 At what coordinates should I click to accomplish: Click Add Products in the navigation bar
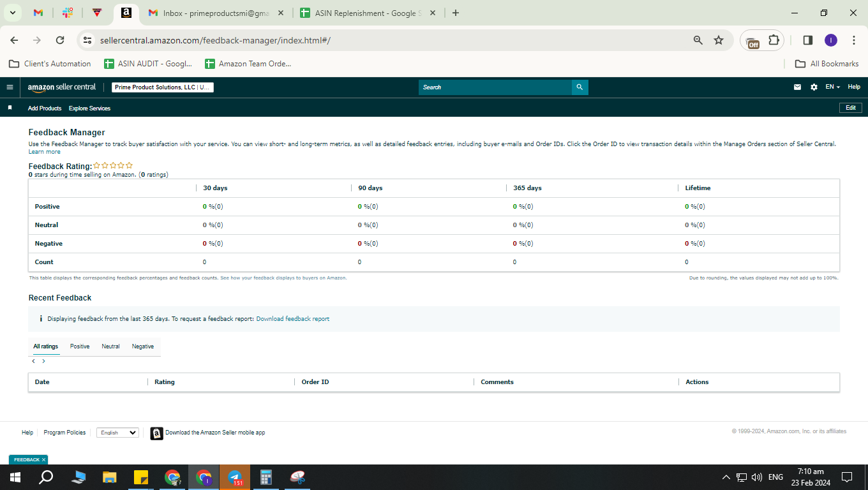click(x=45, y=108)
